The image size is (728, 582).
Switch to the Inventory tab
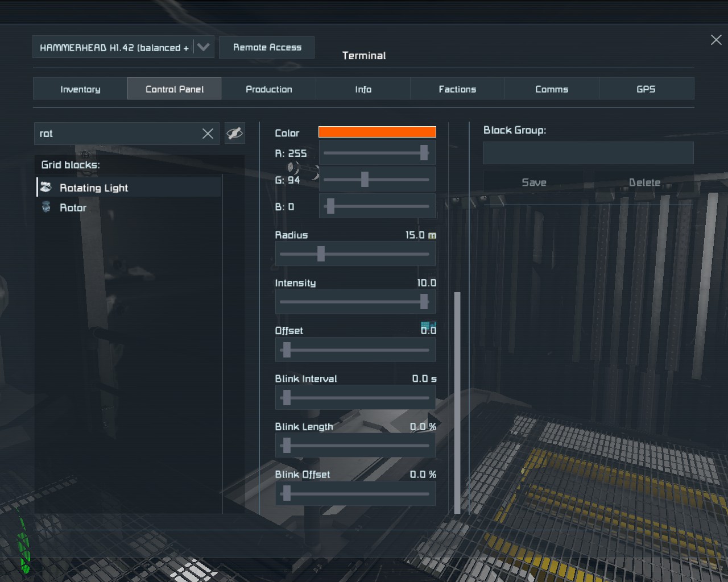(x=80, y=89)
